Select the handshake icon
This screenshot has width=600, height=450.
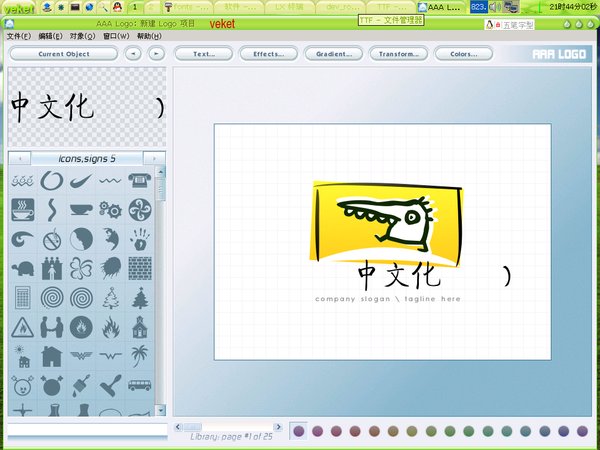point(51,326)
